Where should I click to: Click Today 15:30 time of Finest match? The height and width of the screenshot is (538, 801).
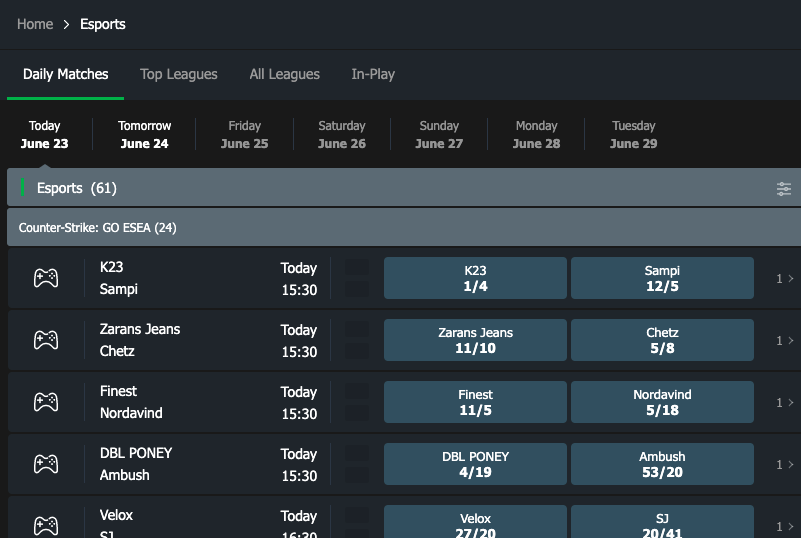coord(299,403)
